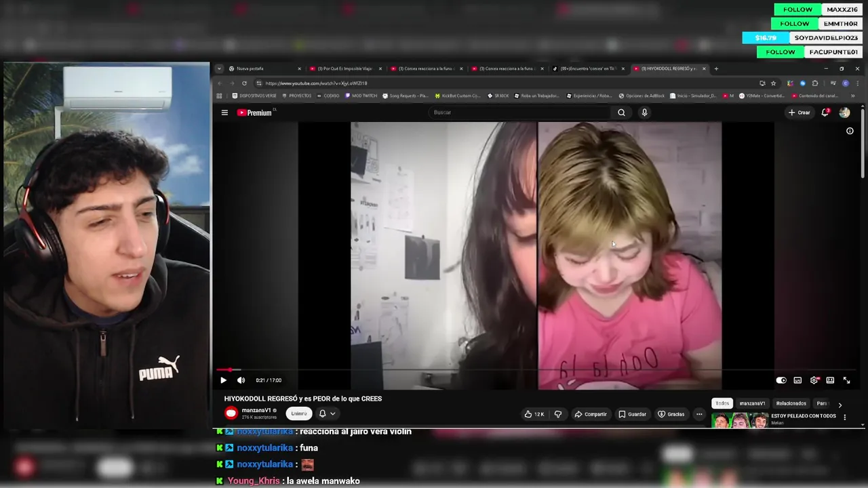Open the MOD TWITCH bookmark

(361, 96)
